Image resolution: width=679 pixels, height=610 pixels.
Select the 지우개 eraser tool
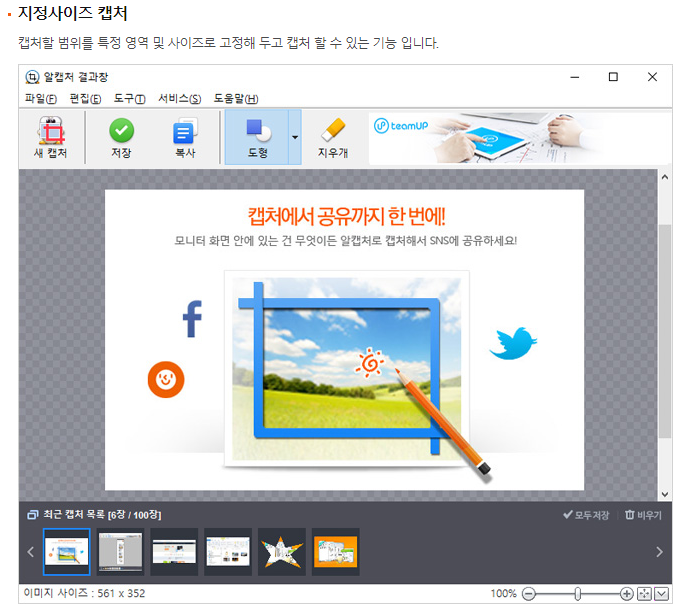(x=333, y=137)
